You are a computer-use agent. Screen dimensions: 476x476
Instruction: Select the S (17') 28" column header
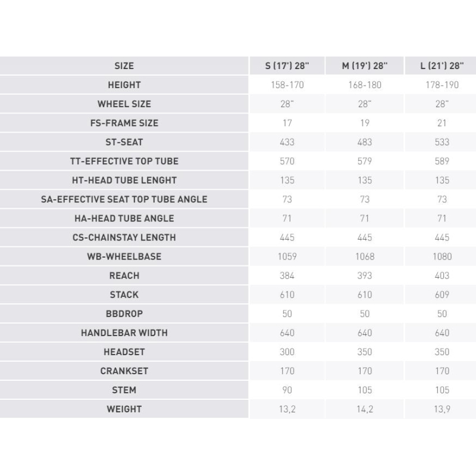(287, 66)
